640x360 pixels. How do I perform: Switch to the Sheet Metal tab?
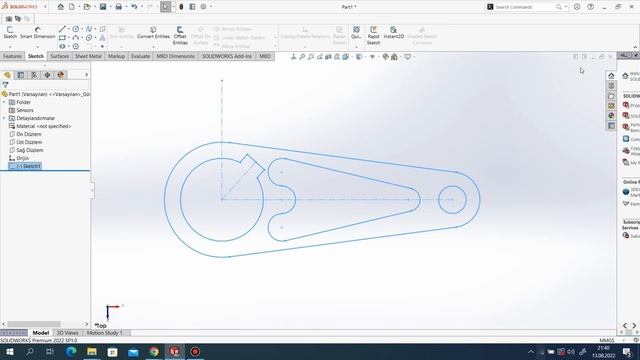click(x=88, y=56)
